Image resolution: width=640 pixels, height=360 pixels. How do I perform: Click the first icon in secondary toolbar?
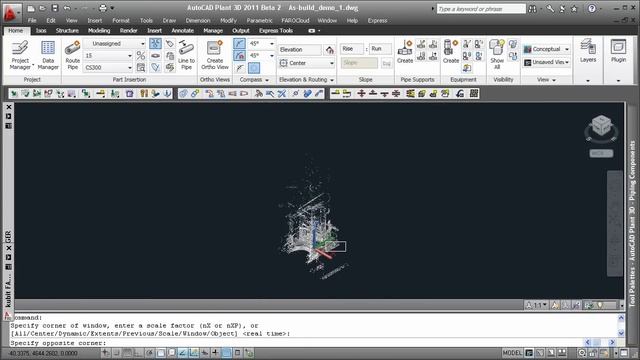pos(14,93)
